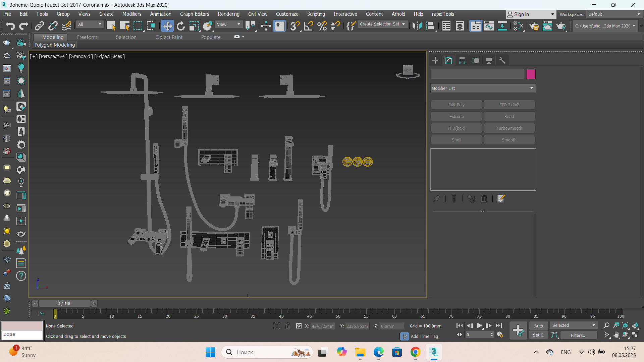
Task: Toggle the 3D Snaps icon
Action: pos(295,26)
